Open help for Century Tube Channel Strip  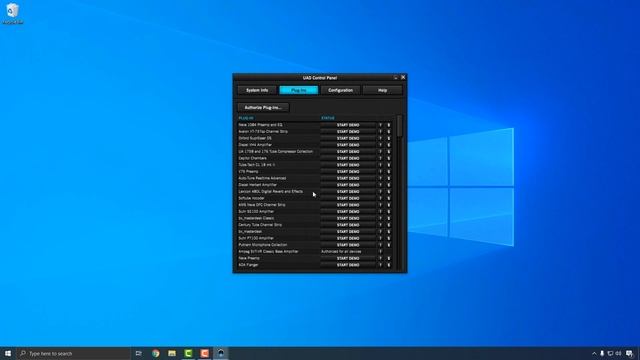tap(380, 225)
